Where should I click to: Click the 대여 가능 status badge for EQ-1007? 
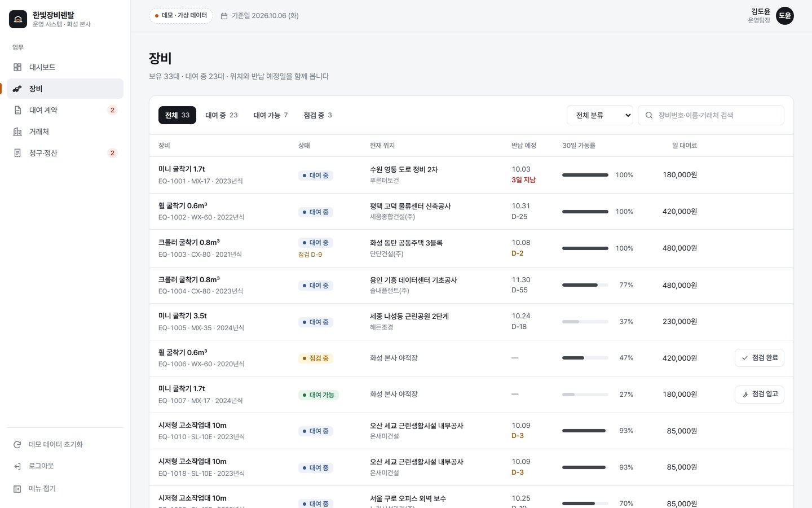coord(319,395)
